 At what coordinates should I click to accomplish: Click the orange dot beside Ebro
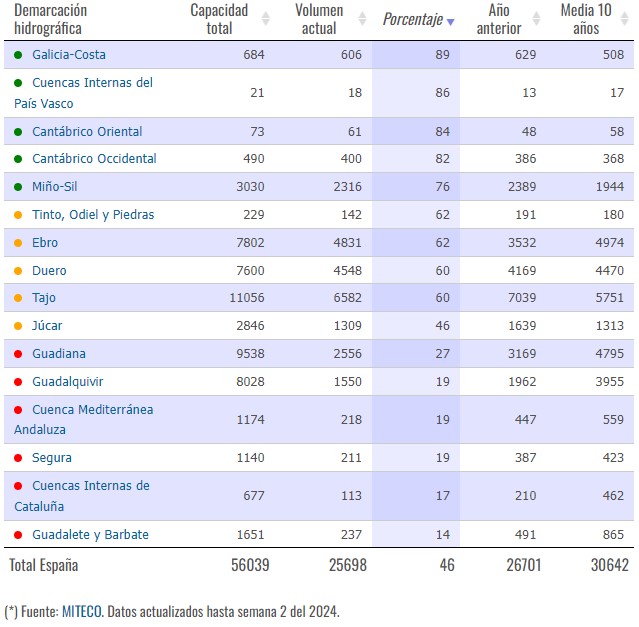click(18, 243)
